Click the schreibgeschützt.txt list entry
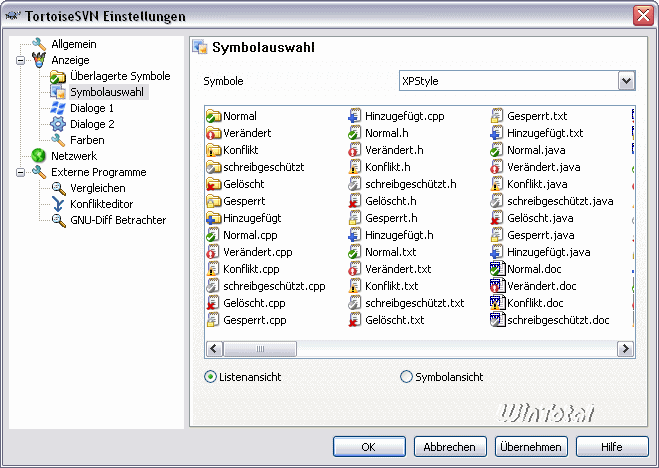Viewport: 659px width, 468px height. [406, 303]
